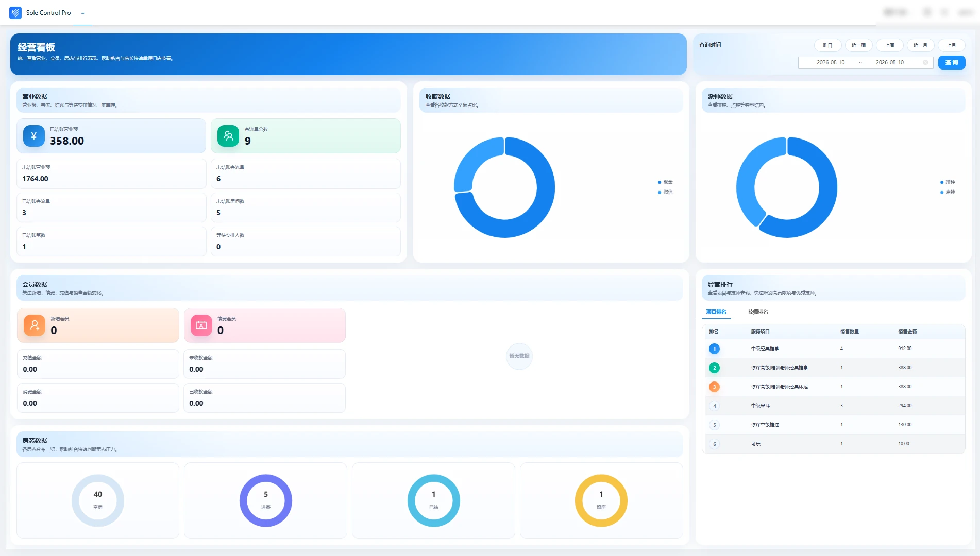
Task: Switch to the 项目排名 tab
Action: pyautogui.click(x=716, y=312)
